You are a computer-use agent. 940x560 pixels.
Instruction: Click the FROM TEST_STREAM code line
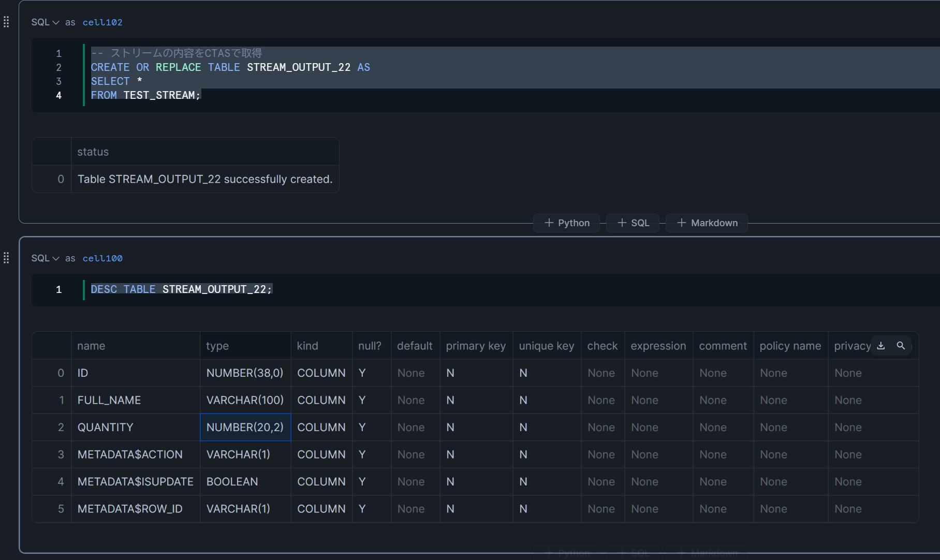[145, 95]
